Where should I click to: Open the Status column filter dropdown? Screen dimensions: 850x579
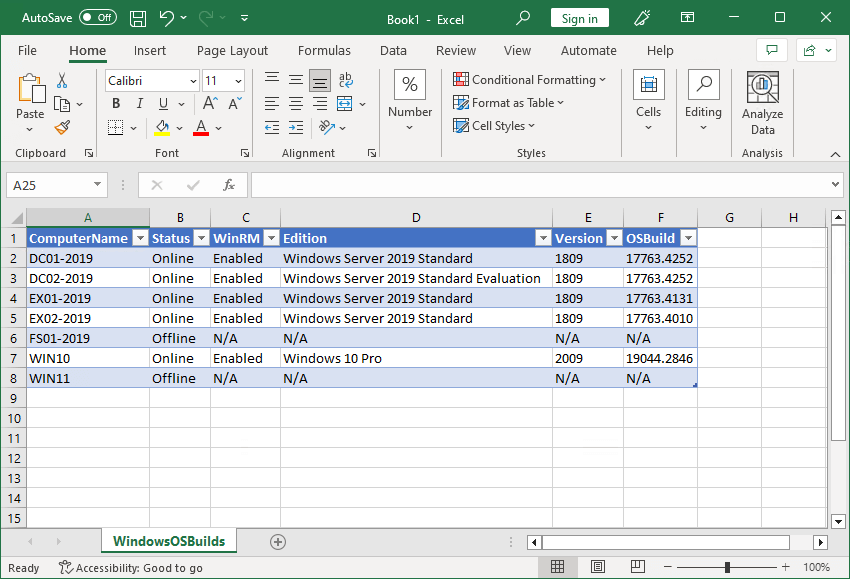[200, 238]
